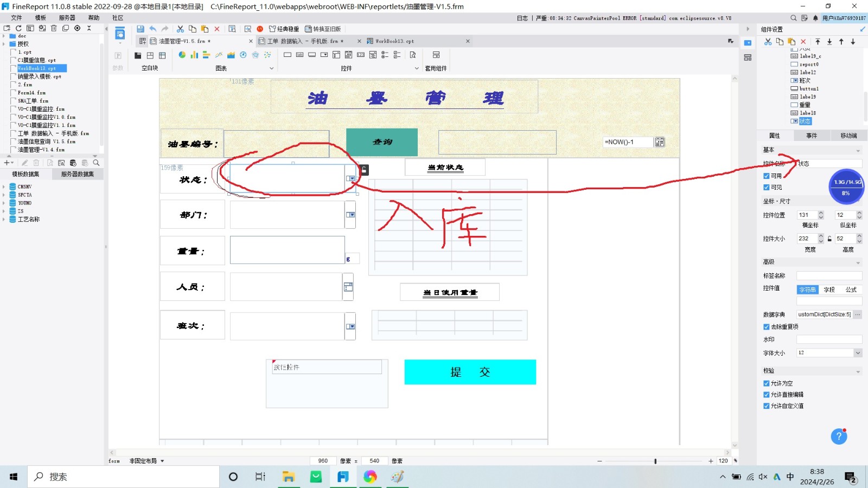Collapse the 基本 section

[x=858, y=150]
